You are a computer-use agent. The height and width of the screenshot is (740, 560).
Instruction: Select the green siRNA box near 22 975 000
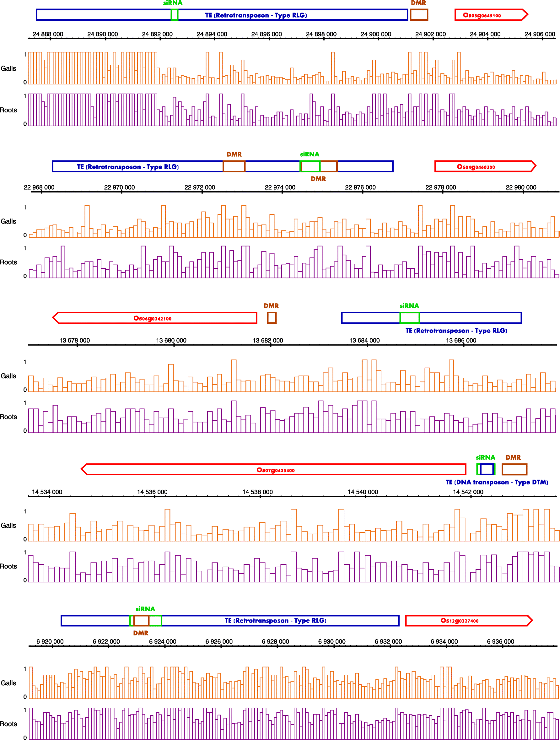(x=310, y=166)
